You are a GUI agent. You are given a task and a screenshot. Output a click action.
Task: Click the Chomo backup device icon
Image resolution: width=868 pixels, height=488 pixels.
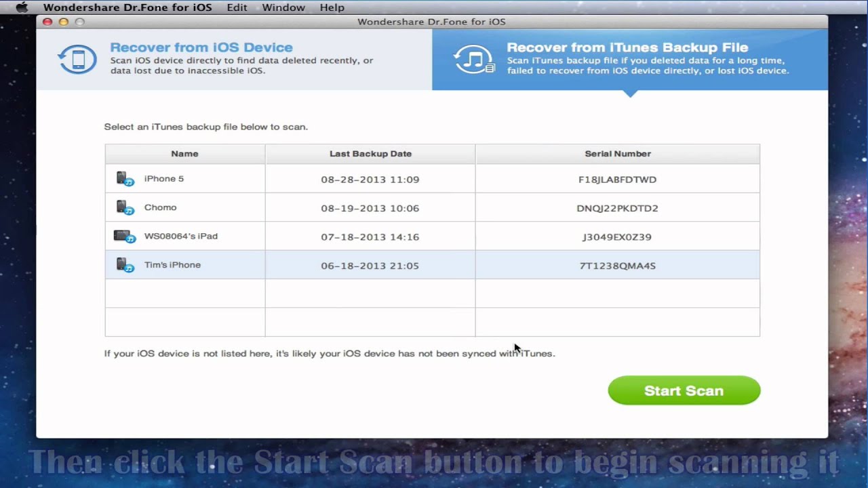click(x=125, y=207)
